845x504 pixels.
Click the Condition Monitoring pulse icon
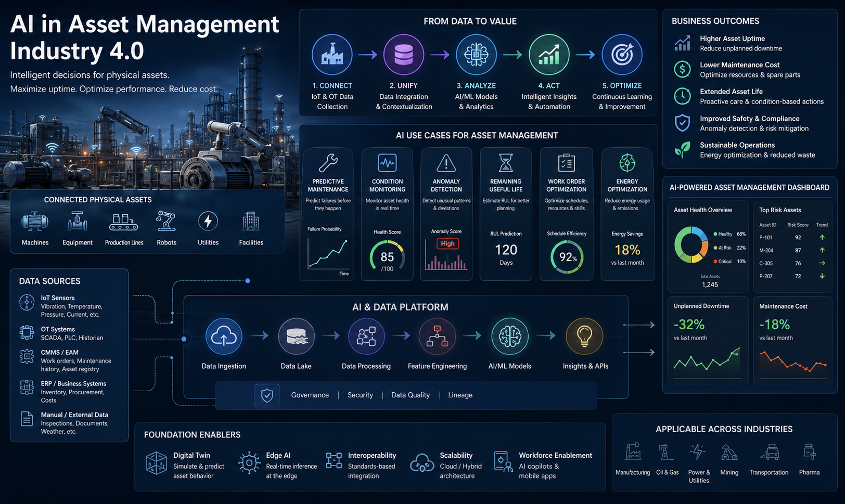(387, 163)
